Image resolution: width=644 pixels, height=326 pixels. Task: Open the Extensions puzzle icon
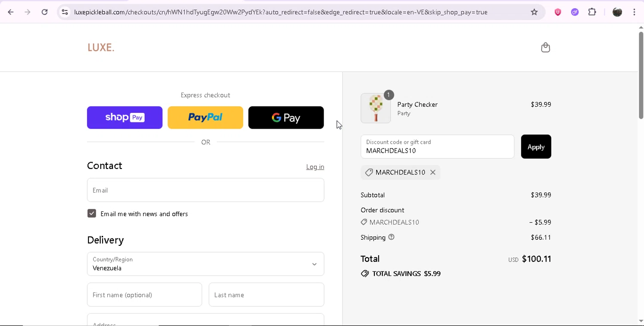[x=592, y=12]
